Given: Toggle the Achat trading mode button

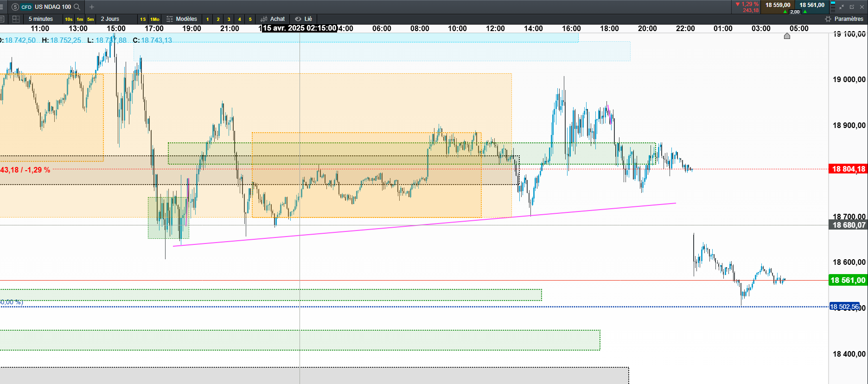Looking at the screenshot, I should [273, 19].
